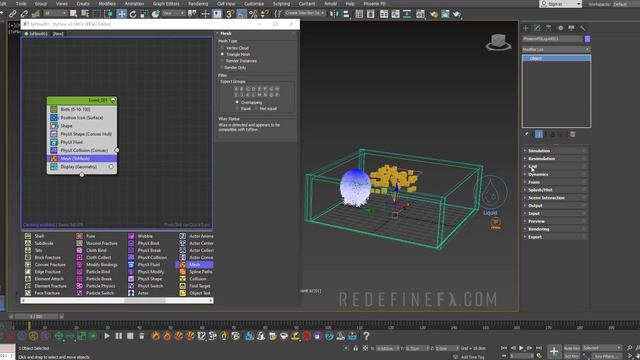
Task: Choose the Actor operator in depot
Action: pos(138,293)
